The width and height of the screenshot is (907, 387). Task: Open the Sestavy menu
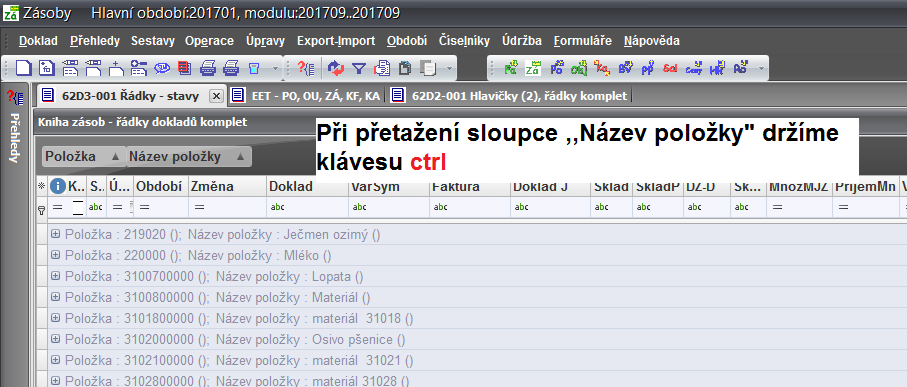[152, 41]
